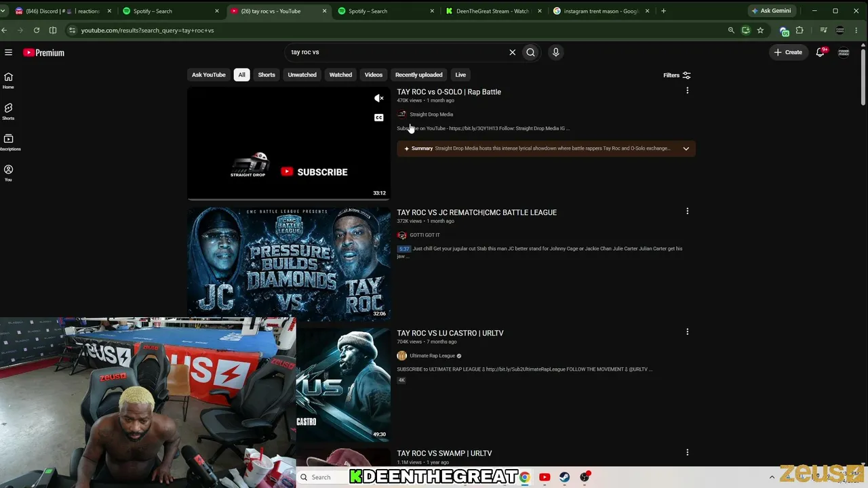Open Straight Drop Media channel avatar

[401, 115]
